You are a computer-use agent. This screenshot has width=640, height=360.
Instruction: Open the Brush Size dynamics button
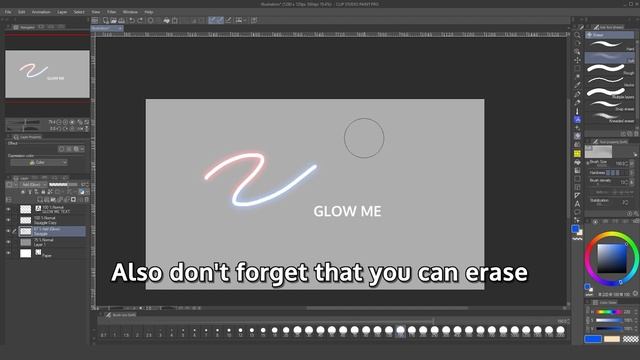632,164
